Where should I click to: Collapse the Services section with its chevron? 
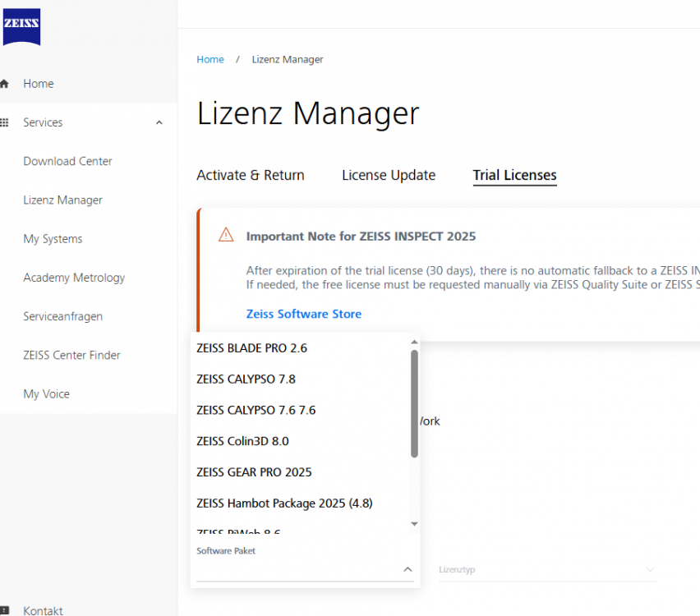(159, 122)
